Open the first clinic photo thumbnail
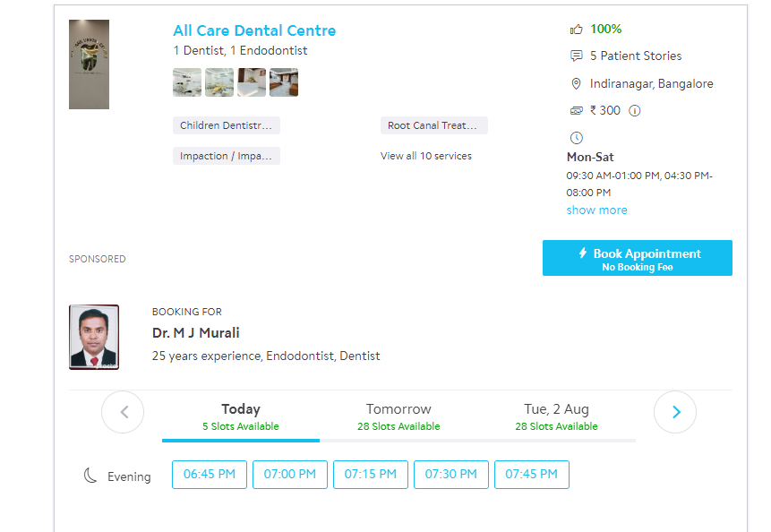This screenshot has height=532, width=771. [187, 82]
